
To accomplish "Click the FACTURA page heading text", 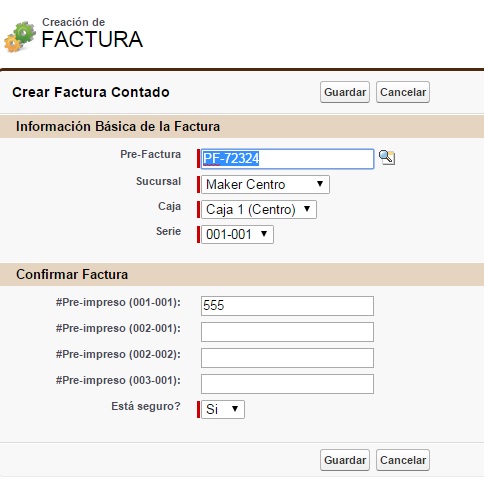I will pos(92,39).
